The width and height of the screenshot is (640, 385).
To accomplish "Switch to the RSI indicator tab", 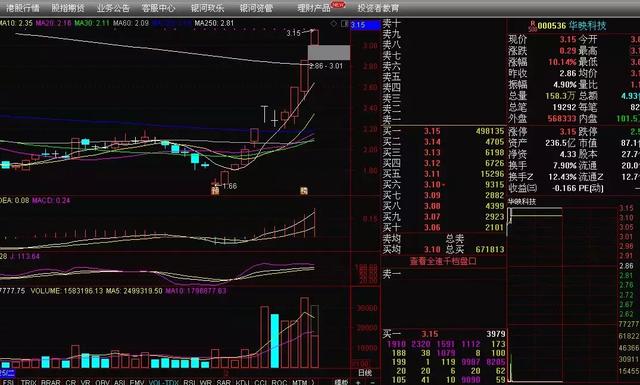I will point(189,382).
